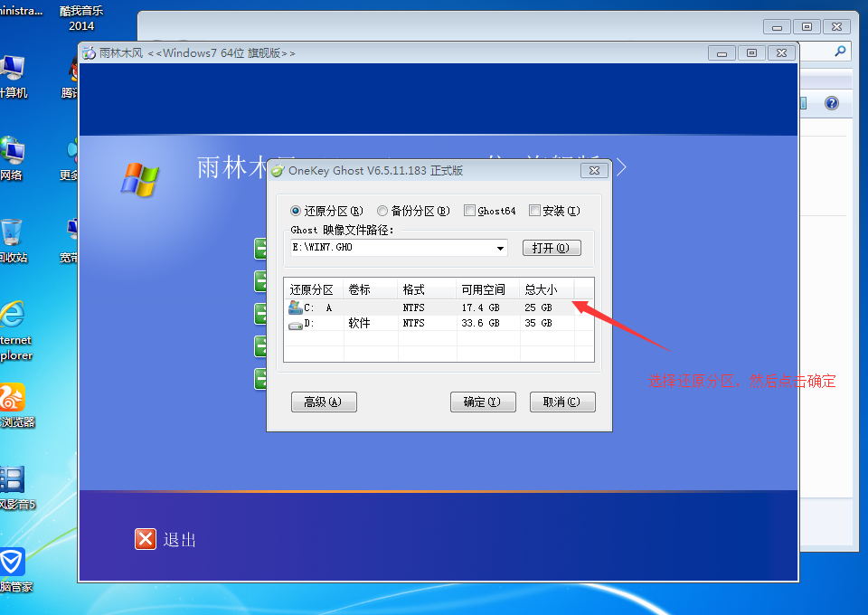Minimize the 雨林木风 installer window
Image resolution: width=868 pixels, height=615 pixels.
[722, 53]
